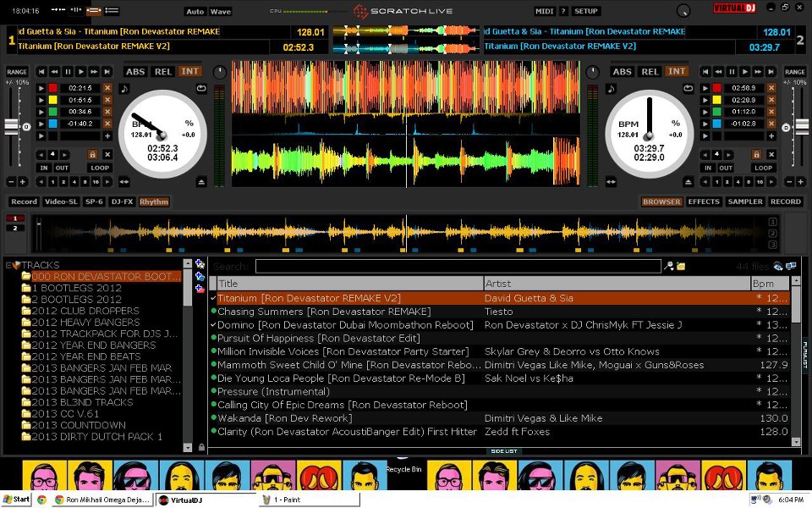Switch to the SAMPLER panel
The image size is (812, 508).
pos(745,202)
